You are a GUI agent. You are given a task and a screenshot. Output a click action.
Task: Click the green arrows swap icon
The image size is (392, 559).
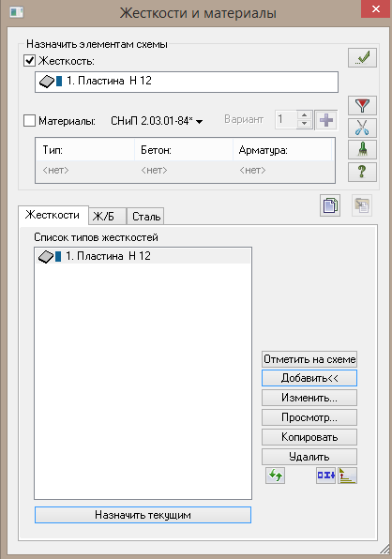point(275,476)
